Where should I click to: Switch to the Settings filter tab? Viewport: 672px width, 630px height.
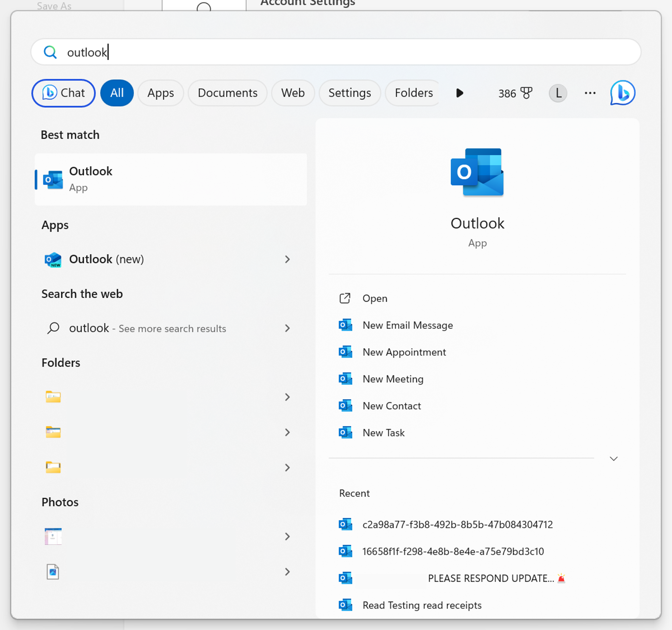(349, 93)
